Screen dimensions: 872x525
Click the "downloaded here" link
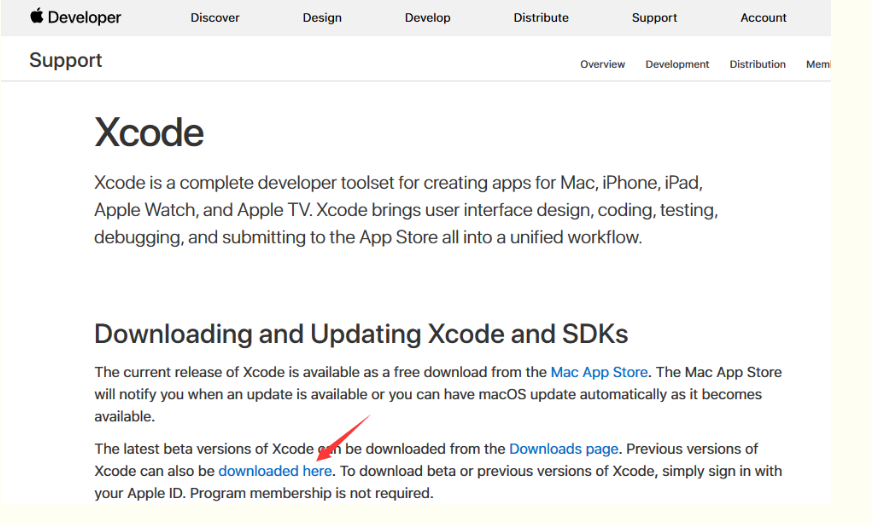[x=275, y=471]
